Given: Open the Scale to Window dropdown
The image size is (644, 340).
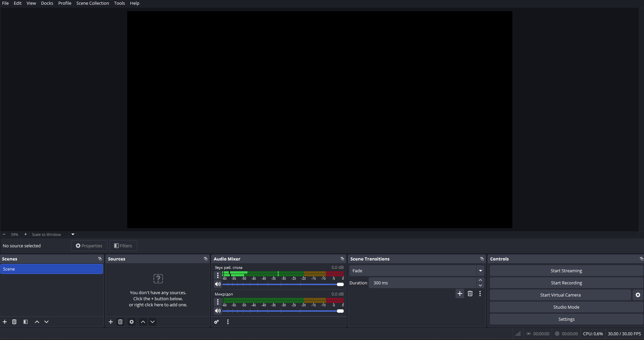Looking at the screenshot, I should (73, 234).
